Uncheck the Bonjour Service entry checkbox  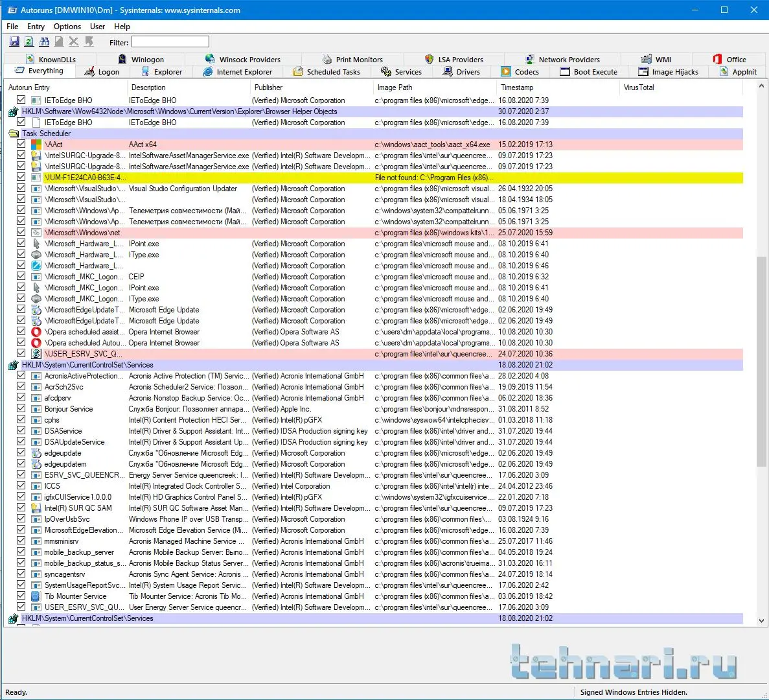[x=21, y=409]
